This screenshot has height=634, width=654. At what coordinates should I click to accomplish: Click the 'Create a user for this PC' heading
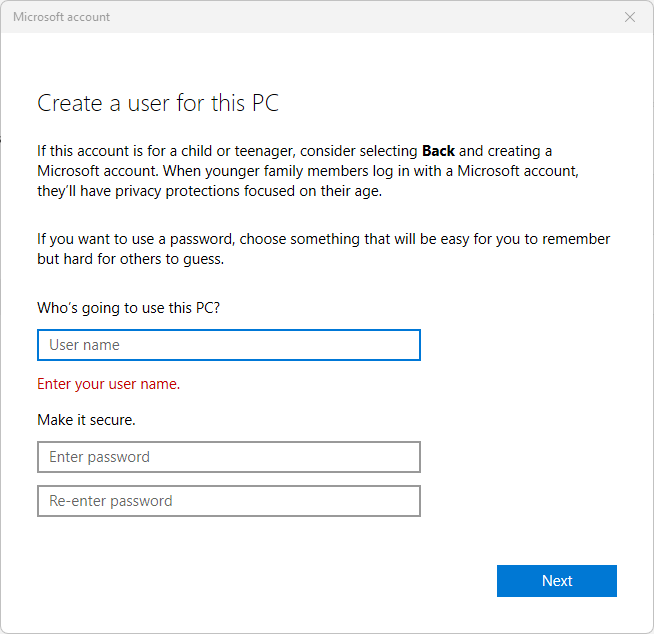coord(158,103)
